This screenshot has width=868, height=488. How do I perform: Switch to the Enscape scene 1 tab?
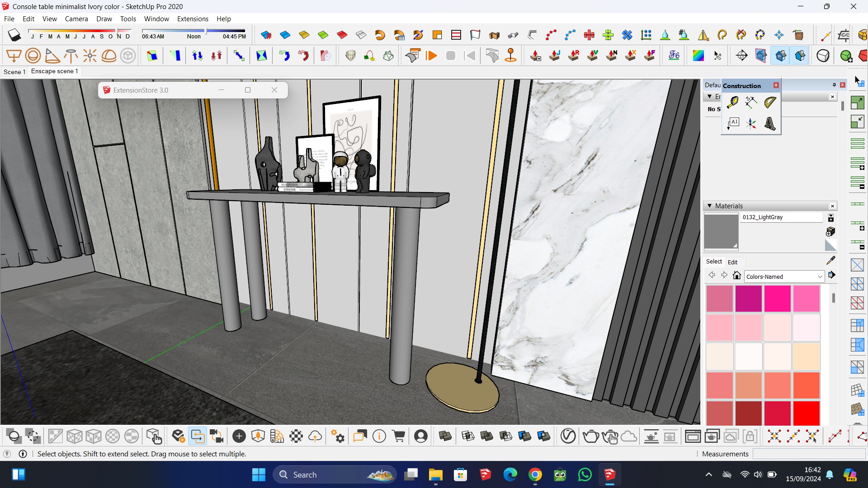coord(55,71)
